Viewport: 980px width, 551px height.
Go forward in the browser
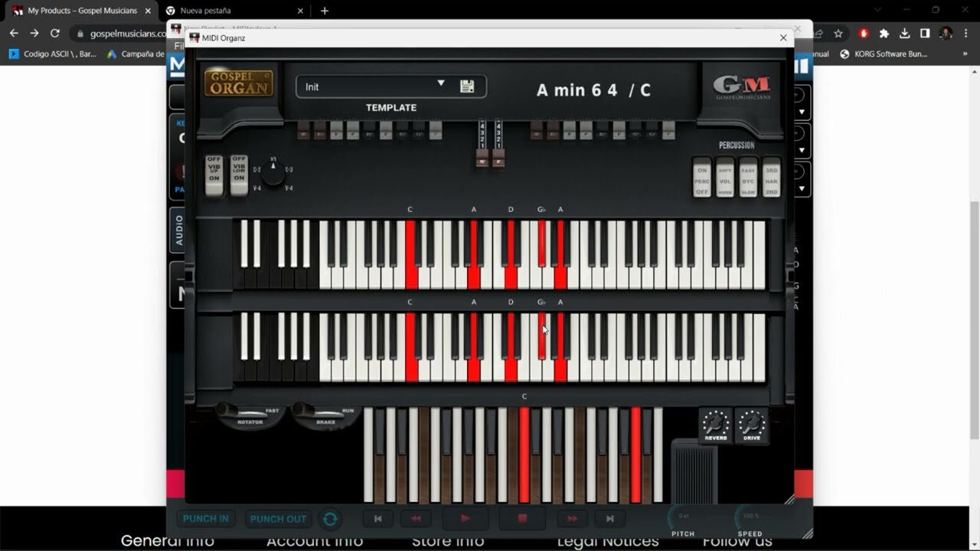[x=34, y=33]
